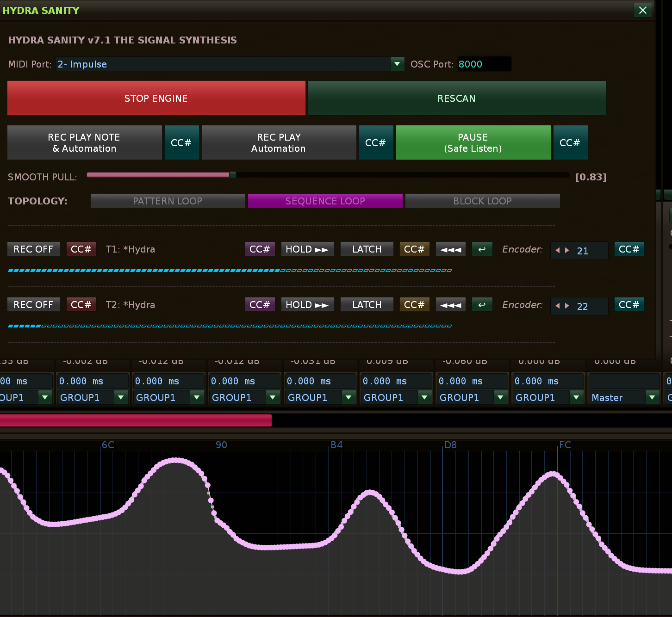672x617 pixels.
Task: Click the STOP ENGINE button
Action: pyautogui.click(x=156, y=98)
